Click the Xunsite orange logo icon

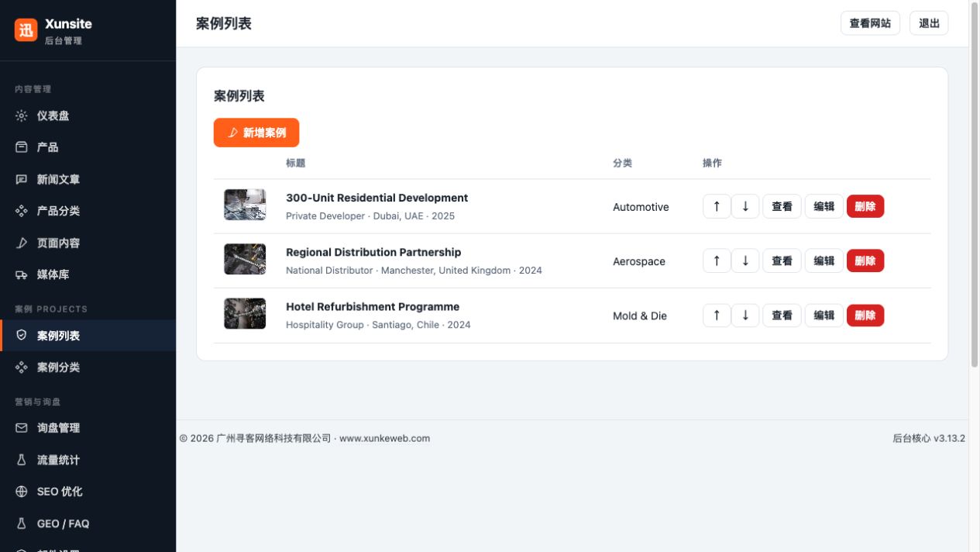coord(26,30)
